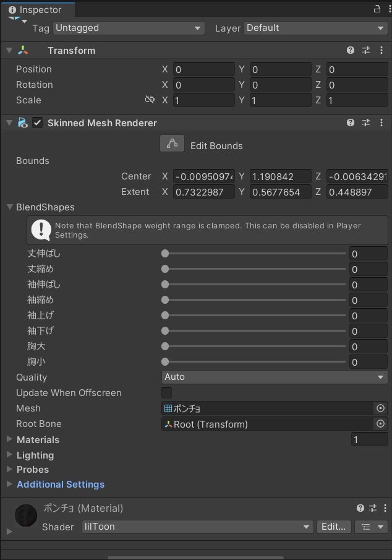Screen dimensions: 392x560
Task: Open Additional Settings
Action: pyautogui.click(x=60, y=485)
